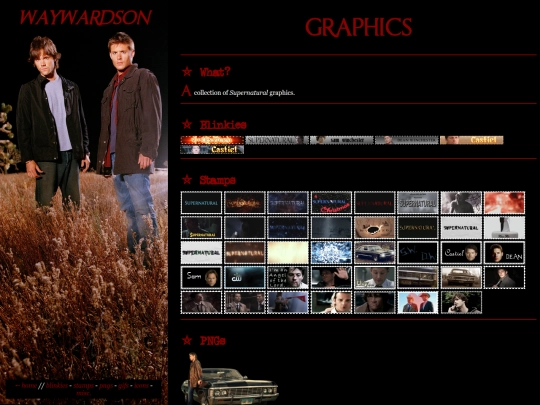The height and width of the screenshot is (405, 540).
Task: Select the stamp with yellow Supernatural caption
Action: [x=201, y=228]
